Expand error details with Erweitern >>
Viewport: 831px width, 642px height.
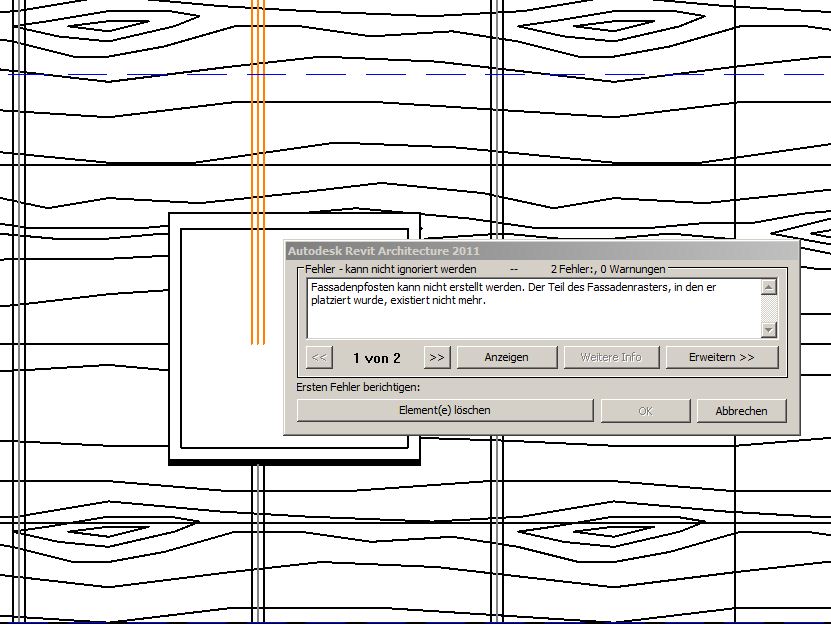pos(722,357)
